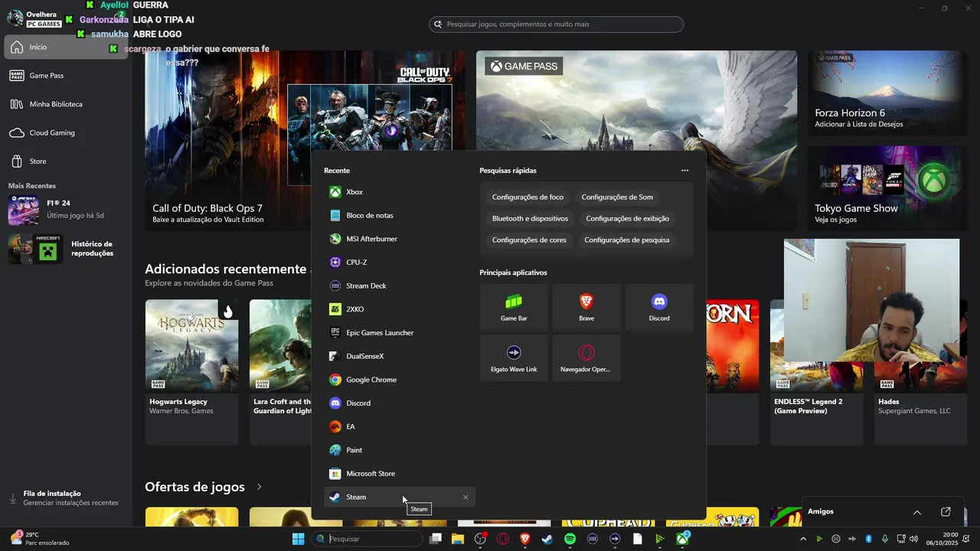The height and width of the screenshot is (551, 980).
Task: Open Minha Biblioteca in sidebar
Action: coord(66,104)
